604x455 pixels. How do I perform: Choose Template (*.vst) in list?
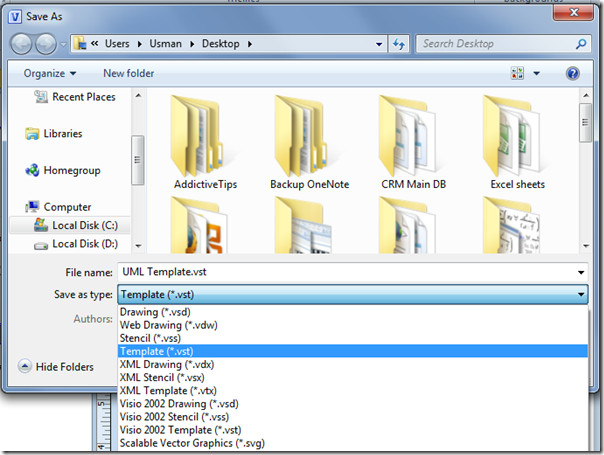[352, 351]
